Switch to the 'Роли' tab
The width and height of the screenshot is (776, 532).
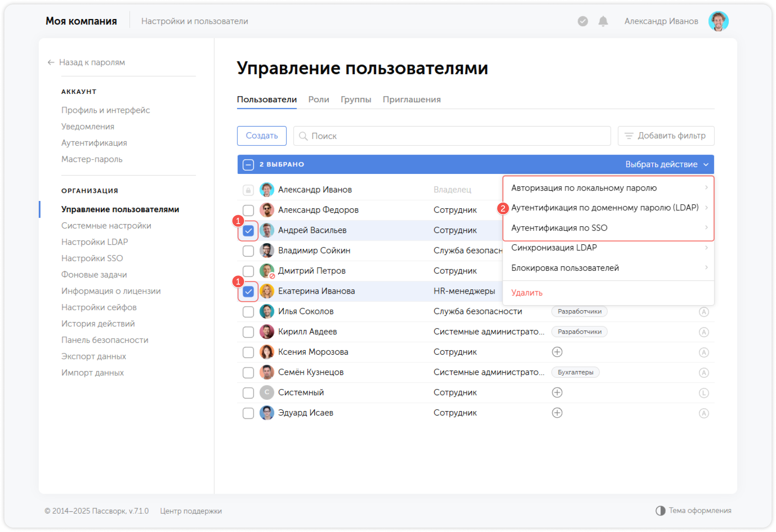point(318,99)
